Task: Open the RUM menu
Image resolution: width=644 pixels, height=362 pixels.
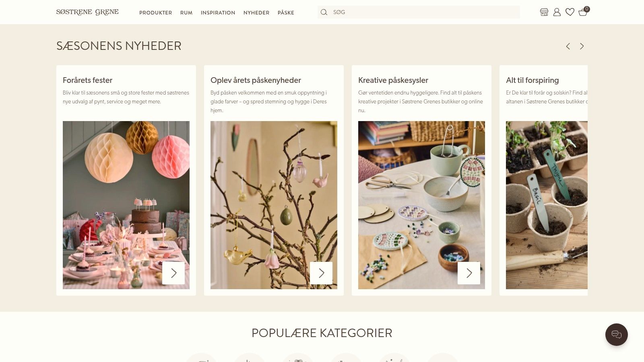Action: pyautogui.click(x=186, y=13)
